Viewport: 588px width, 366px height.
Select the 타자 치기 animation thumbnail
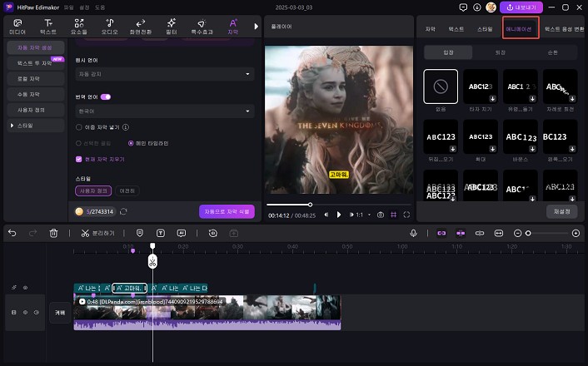point(478,86)
